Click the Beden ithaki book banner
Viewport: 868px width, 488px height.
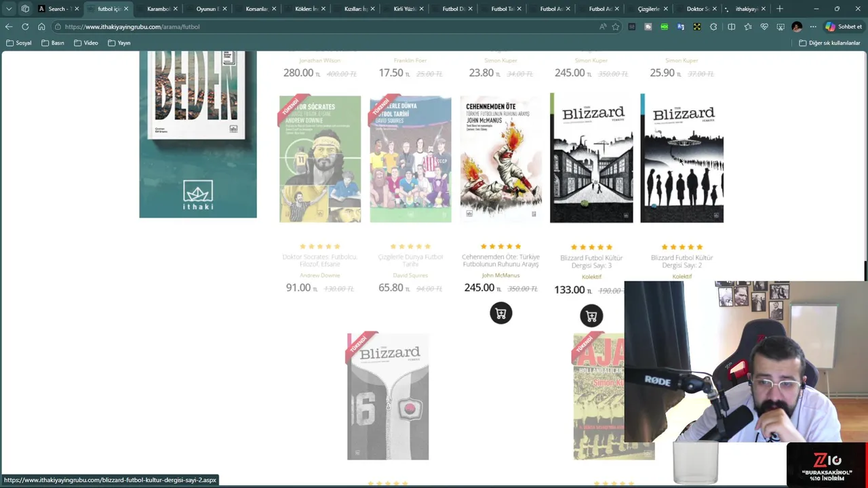(198, 134)
